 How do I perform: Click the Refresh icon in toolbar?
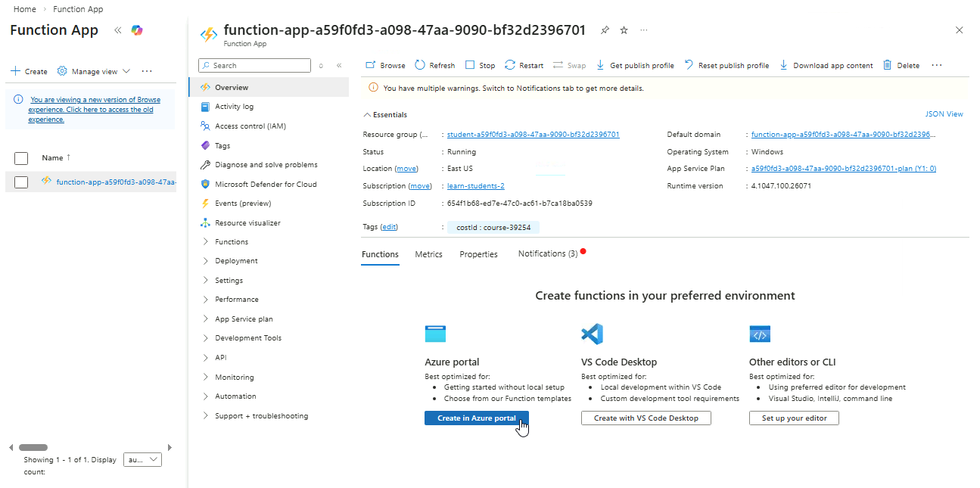point(420,65)
